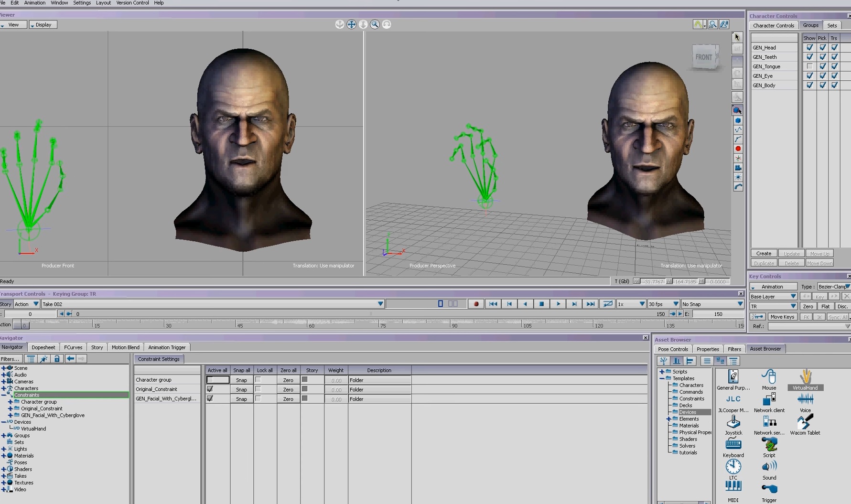Screen dimensions: 851x504
Task: Toggle Show checkbox for GEN_Body
Action: point(809,85)
